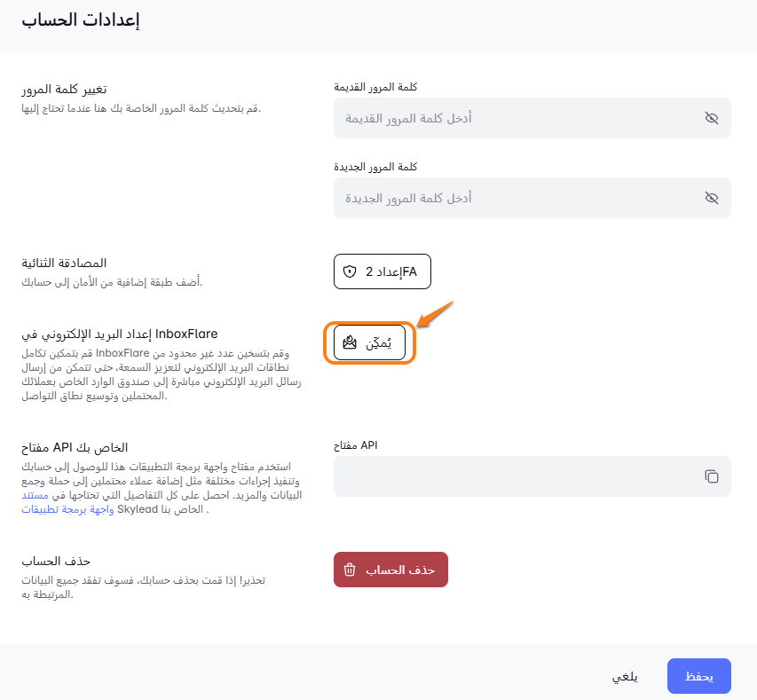Image resolution: width=757 pixels, height=700 pixels.
Task: Cancel changes with يلغي
Action: point(625,676)
